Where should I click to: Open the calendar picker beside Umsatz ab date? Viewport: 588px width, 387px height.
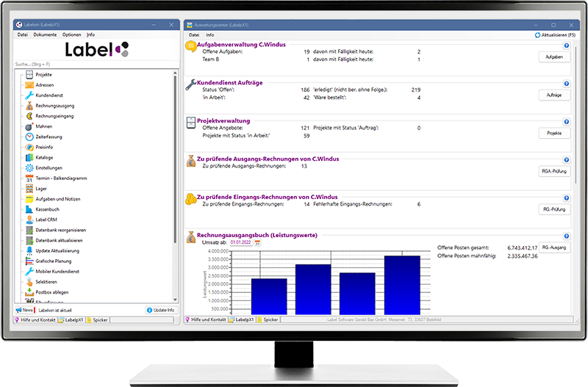257,243
